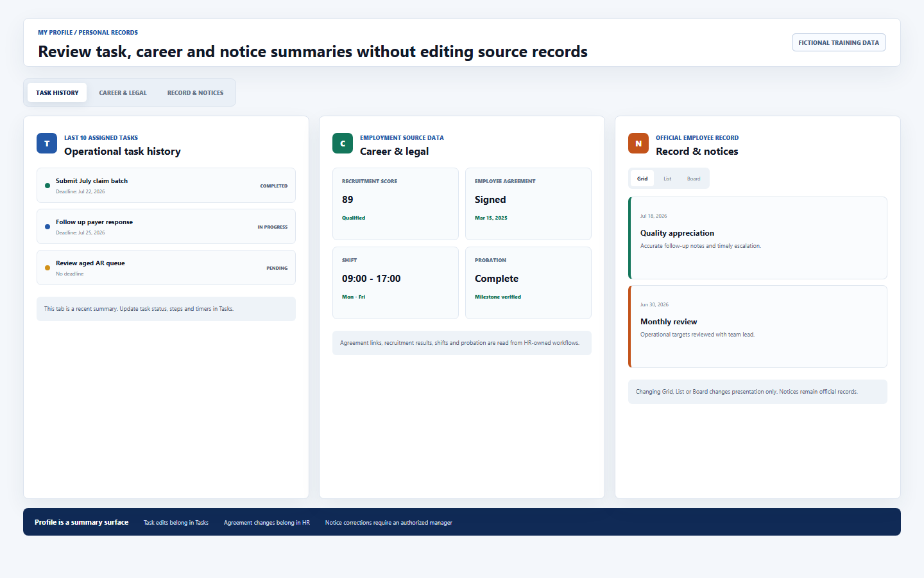Viewport: 924px width, 578px height.
Task: Click the COMPLETED status label
Action: 274,186
